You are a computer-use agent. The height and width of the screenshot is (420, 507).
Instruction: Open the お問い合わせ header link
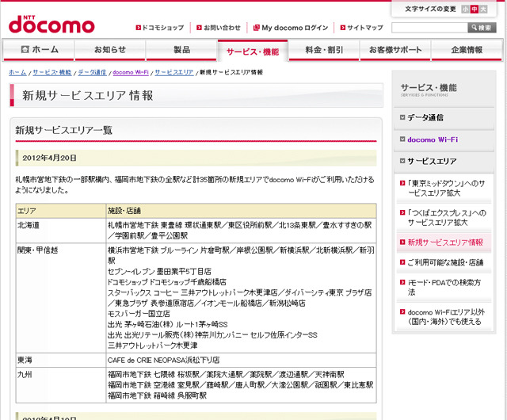[x=222, y=28]
